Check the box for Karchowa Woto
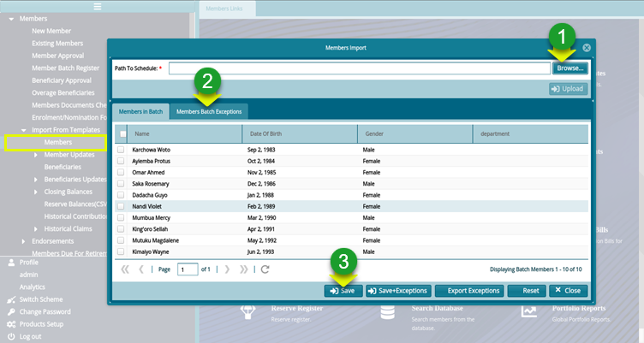The height and width of the screenshot is (343, 644). [121, 150]
